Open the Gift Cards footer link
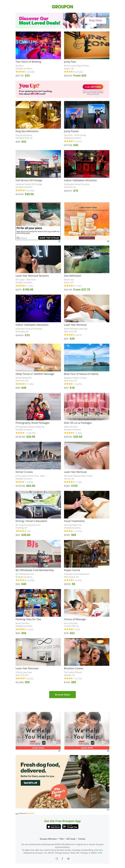Viewport: 125px width, 868px height. [x=71, y=839]
